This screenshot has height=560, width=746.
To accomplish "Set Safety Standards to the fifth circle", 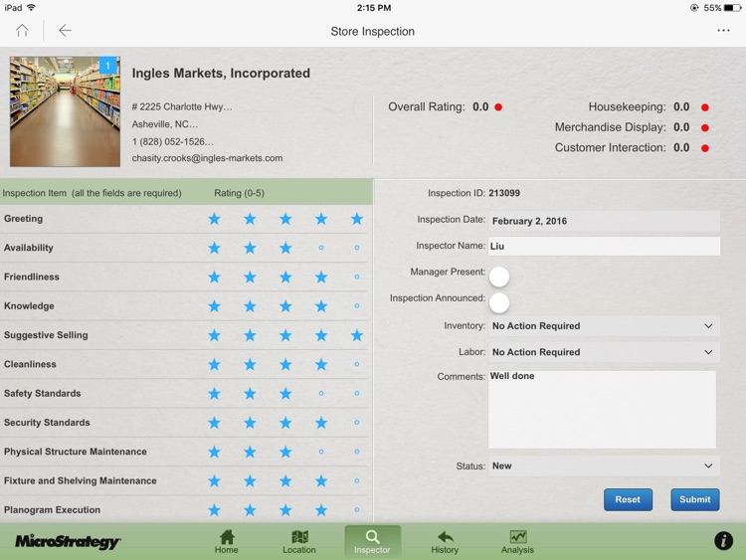I will tap(357, 394).
